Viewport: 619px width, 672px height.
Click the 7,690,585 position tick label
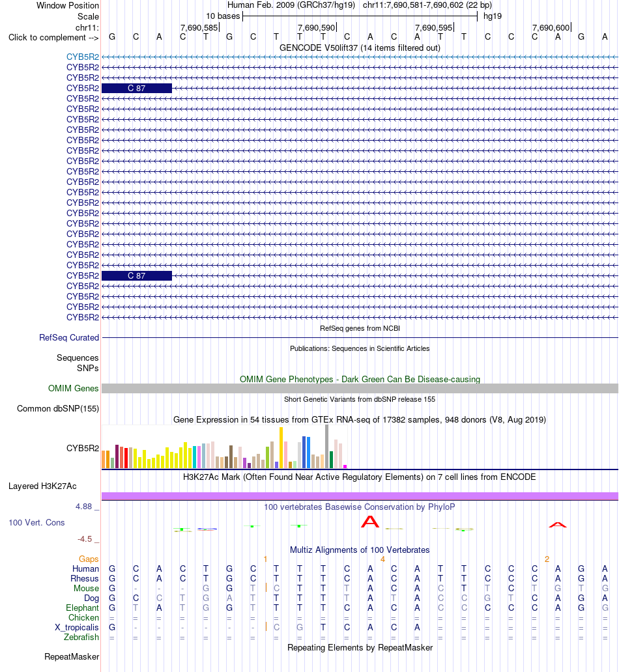click(199, 28)
